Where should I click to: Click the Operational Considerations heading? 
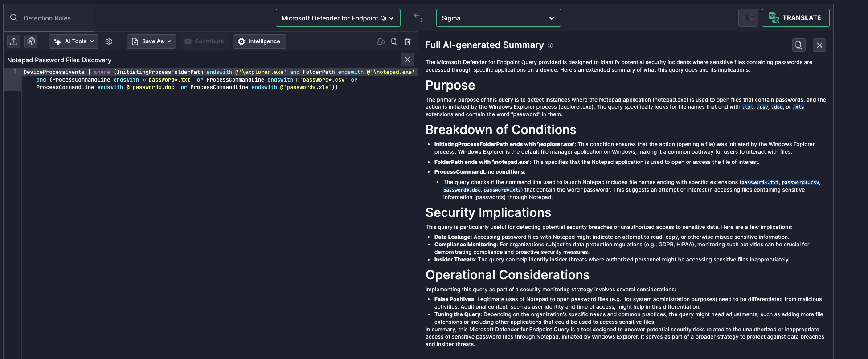pyautogui.click(x=508, y=275)
